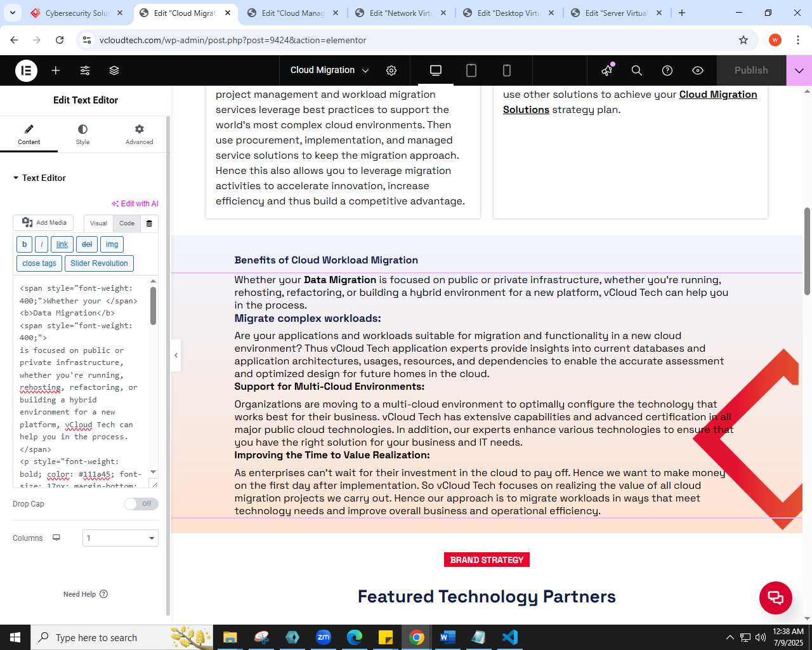The image size is (812, 650).
Task: Switch to the Content tab
Action: [x=29, y=135]
